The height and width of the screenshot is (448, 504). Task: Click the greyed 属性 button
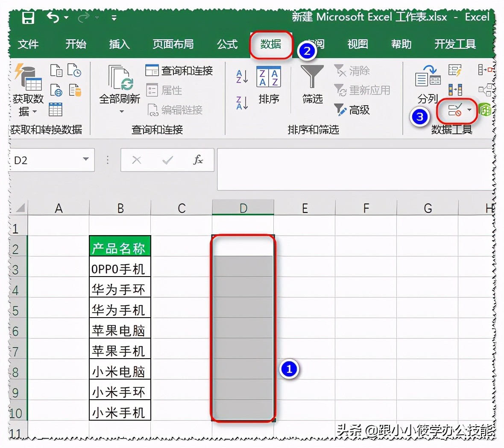[x=164, y=90]
